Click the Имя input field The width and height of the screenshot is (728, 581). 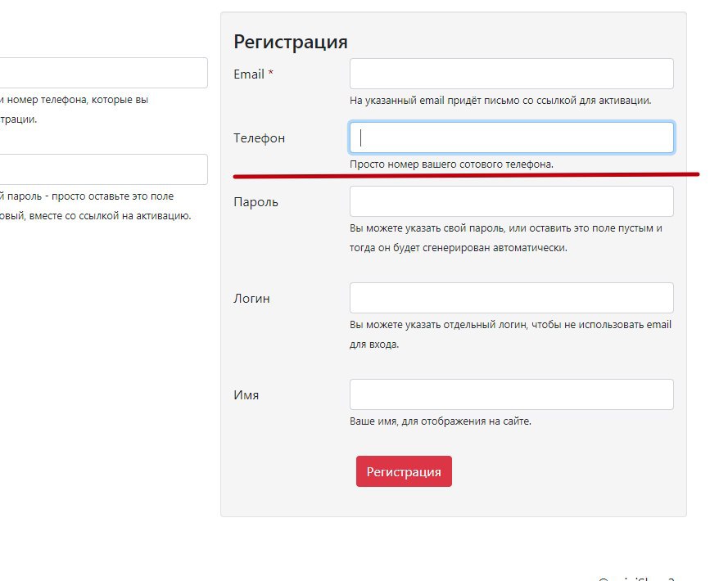click(511, 394)
